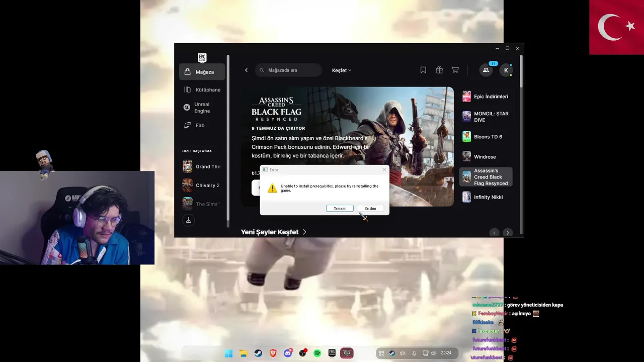Open the Kütüphane library tab
This screenshot has width=644, height=362.
pos(202,89)
